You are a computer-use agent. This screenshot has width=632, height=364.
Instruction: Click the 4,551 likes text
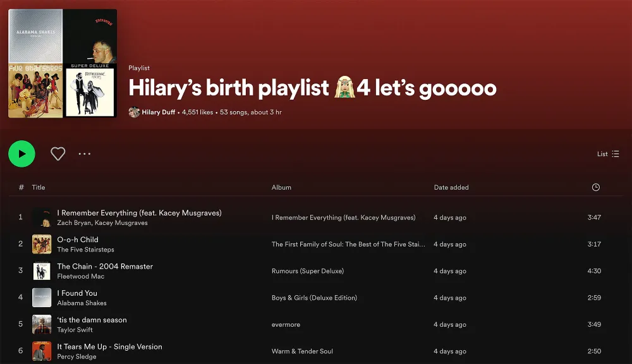pos(196,112)
